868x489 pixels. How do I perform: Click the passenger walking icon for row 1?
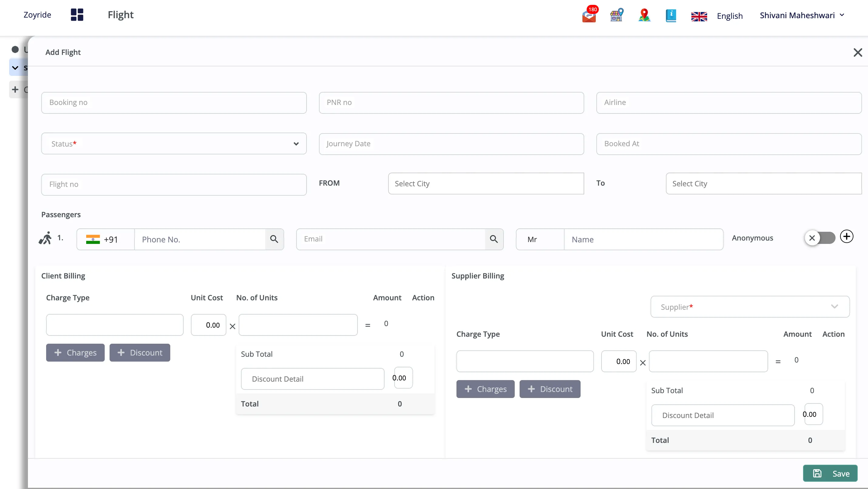45,238
